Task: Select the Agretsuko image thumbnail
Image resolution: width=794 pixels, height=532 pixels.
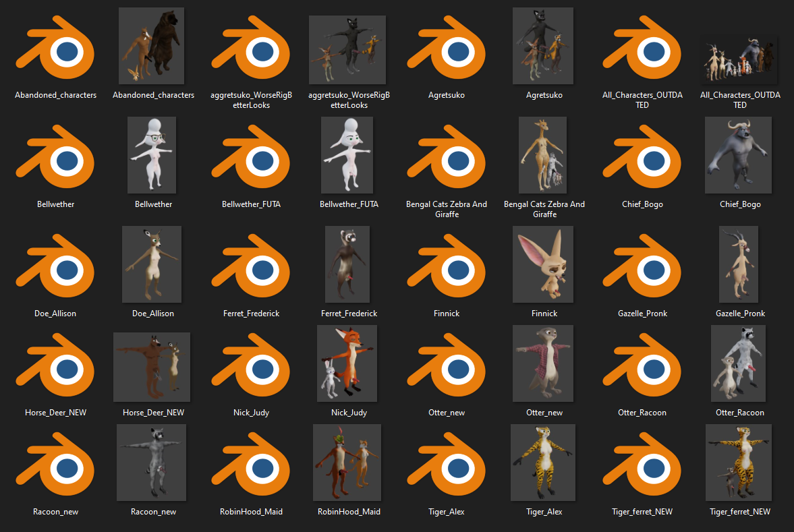Action: click(543, 46)
